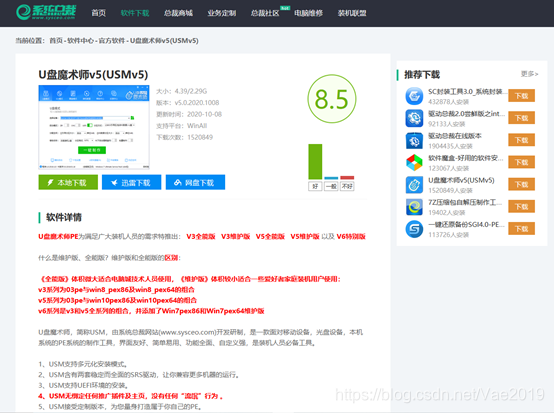Click the tall green rating bar
Viewport: 554px width, 413px height.
(x=315, y=161)
